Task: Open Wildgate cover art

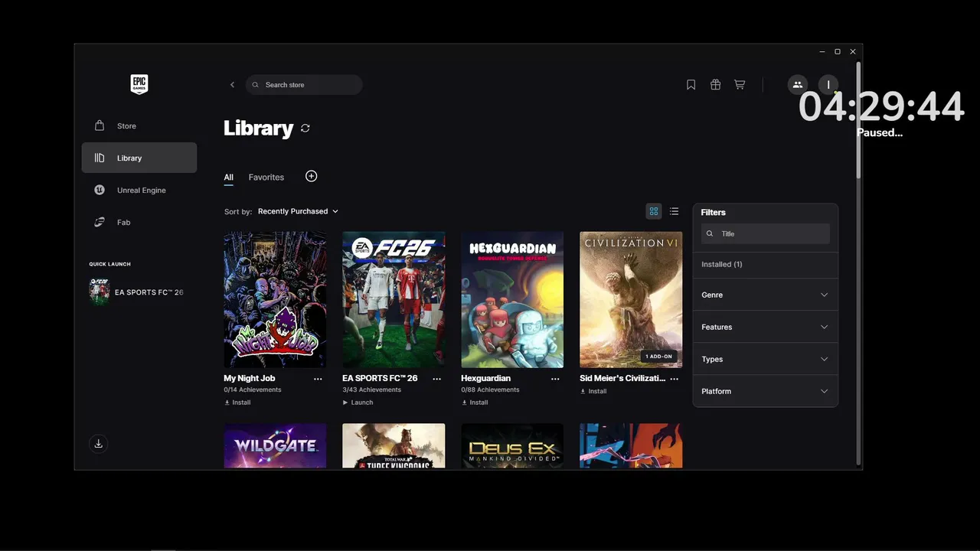Action: pyautogui.click(x=275, y=446)
